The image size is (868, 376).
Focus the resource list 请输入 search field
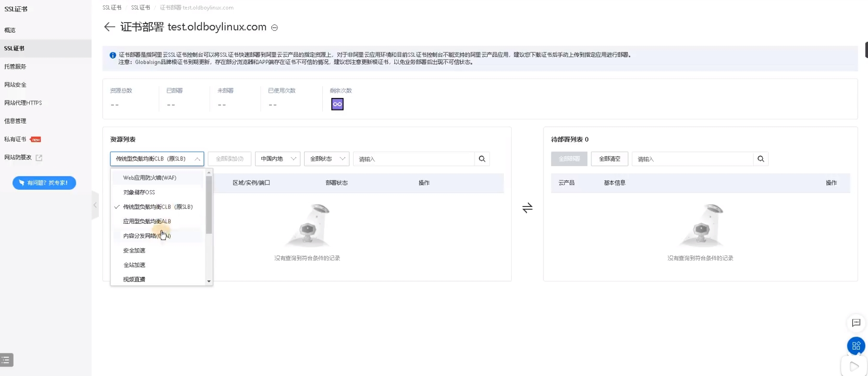(414, 159)
